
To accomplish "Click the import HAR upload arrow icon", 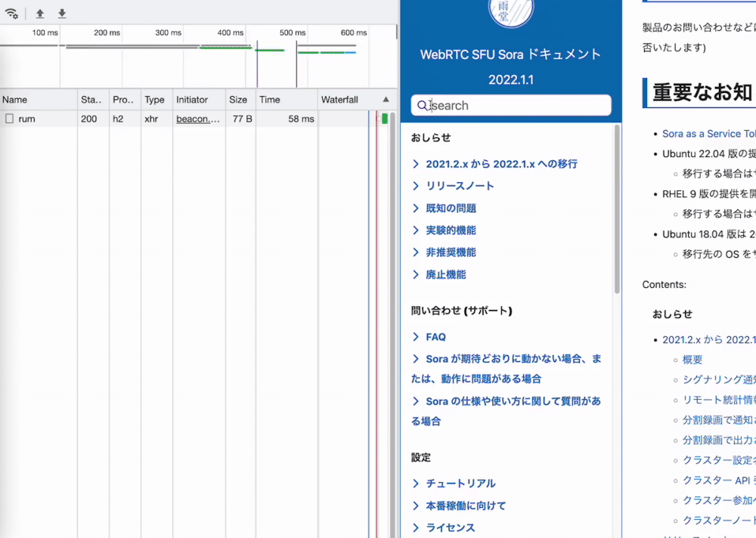I will (40, 14).
